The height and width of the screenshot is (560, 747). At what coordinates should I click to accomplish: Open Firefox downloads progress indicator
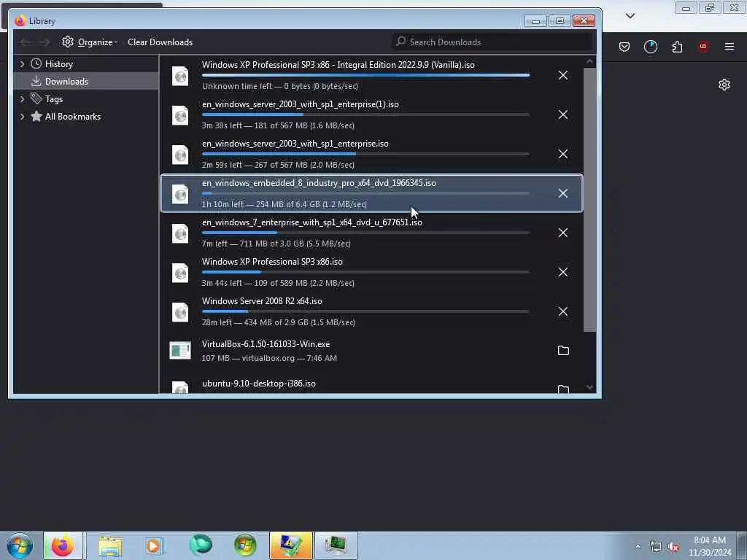[x=650, y=47]
